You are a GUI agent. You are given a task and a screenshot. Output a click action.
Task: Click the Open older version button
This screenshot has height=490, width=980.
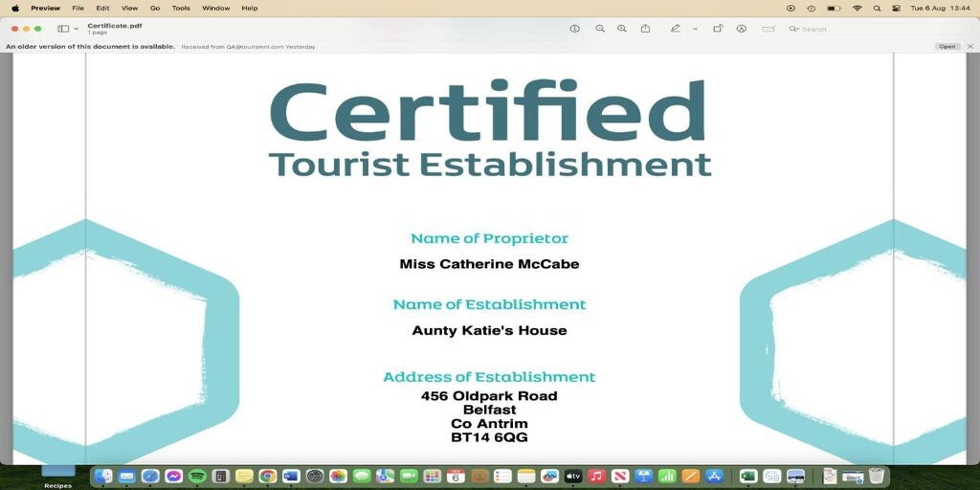pyautogui.click(x=947, y=47)
